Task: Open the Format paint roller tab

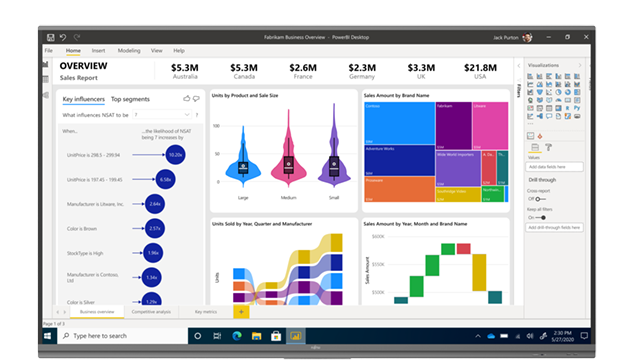Action: (x=548, y=147)
